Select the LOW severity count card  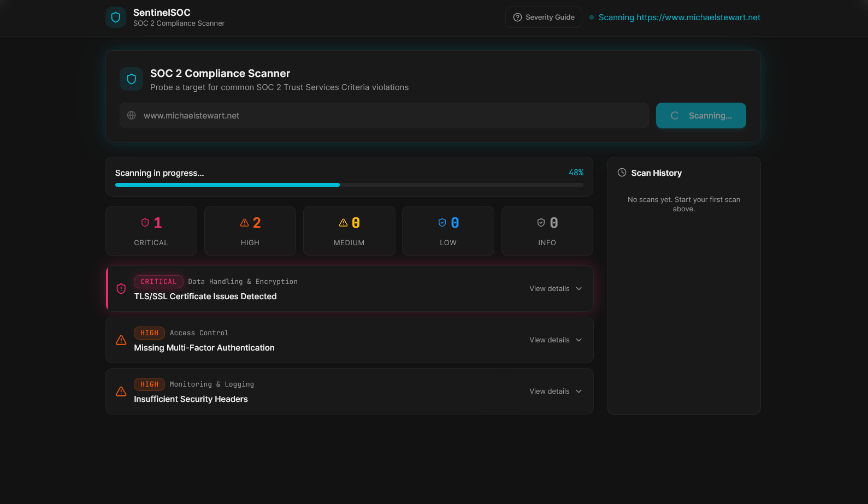click(x=448, y=231)
